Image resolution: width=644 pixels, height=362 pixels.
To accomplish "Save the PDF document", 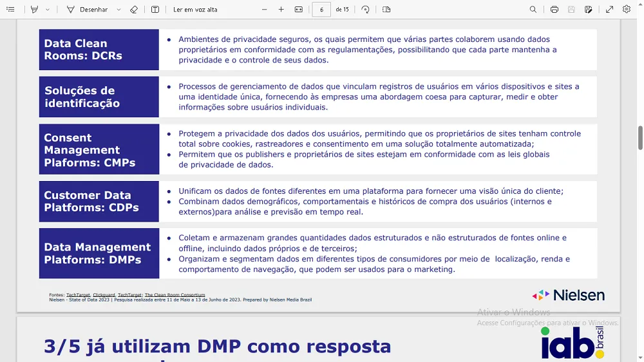I will tap(571, 9).
